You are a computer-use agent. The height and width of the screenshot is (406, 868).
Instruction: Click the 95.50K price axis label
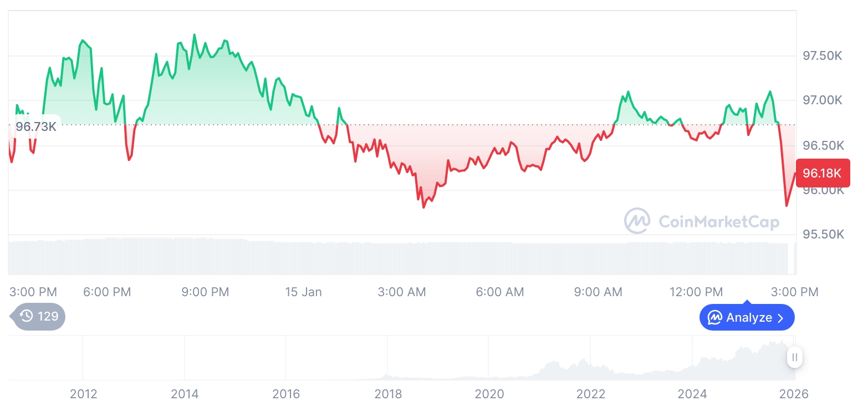tap(823, 235)
